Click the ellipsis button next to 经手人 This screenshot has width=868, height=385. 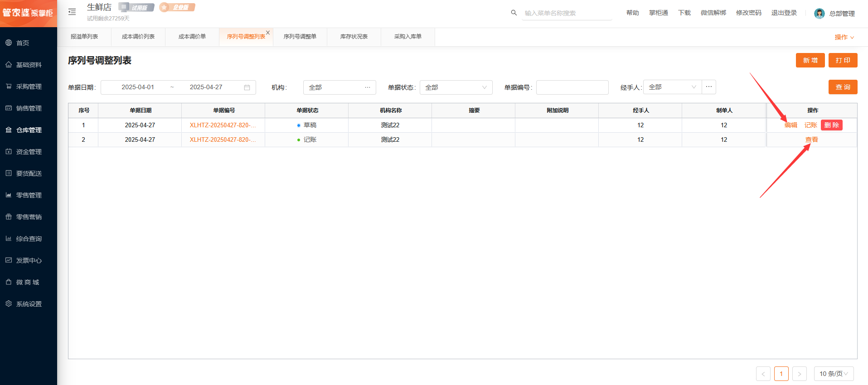click(709, 87)
